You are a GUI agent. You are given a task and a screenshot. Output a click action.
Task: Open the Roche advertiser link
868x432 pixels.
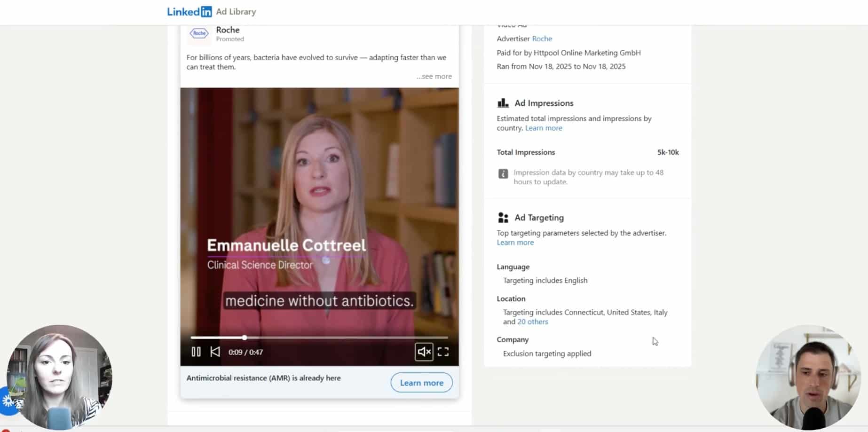pos(542,39)
